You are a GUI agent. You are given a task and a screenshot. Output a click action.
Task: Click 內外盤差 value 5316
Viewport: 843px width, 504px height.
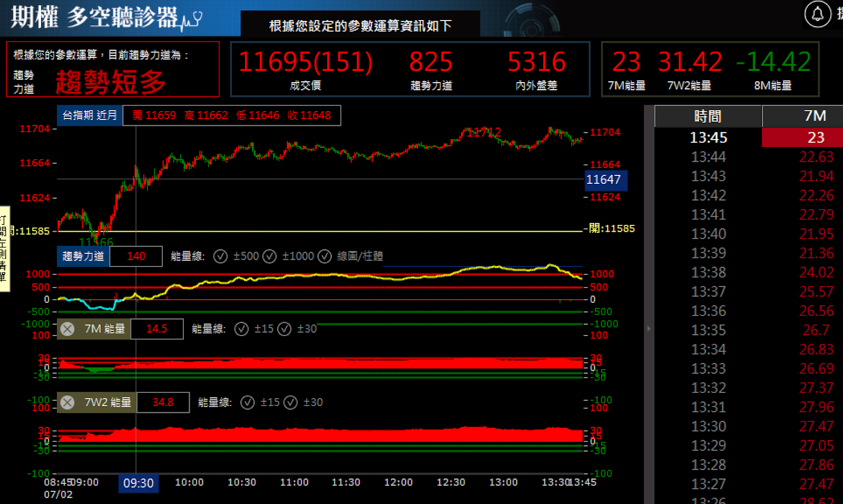(x=536, y=62)
